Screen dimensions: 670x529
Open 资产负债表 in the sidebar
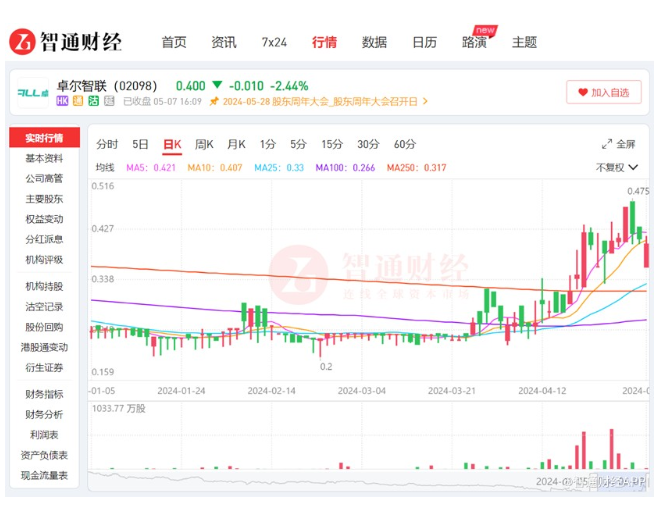44,455
